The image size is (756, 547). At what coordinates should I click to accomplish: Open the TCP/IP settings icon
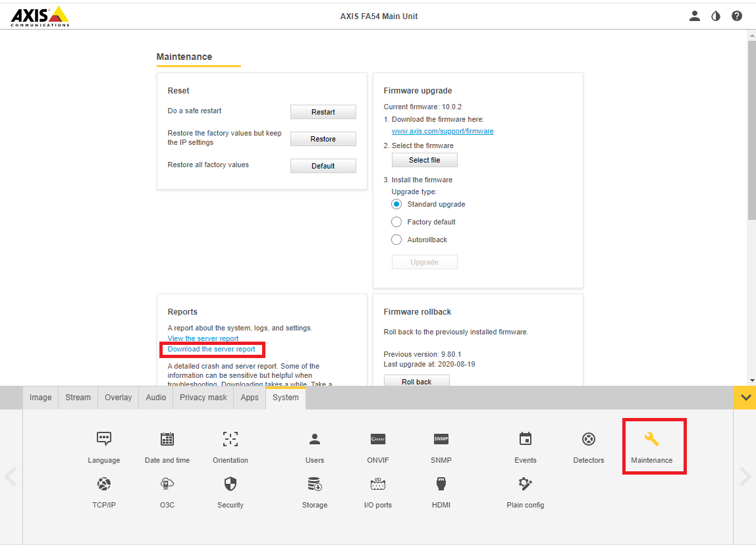(x=104, y=484)
